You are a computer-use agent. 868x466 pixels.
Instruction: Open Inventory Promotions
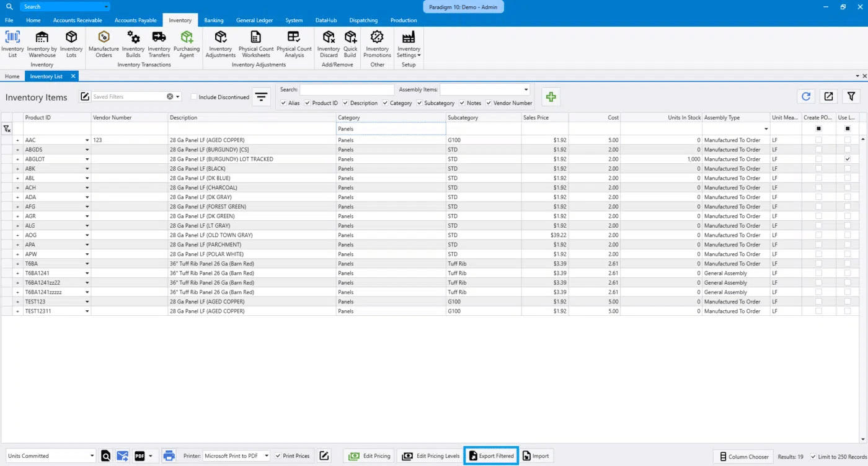click(x=377, y=44)
